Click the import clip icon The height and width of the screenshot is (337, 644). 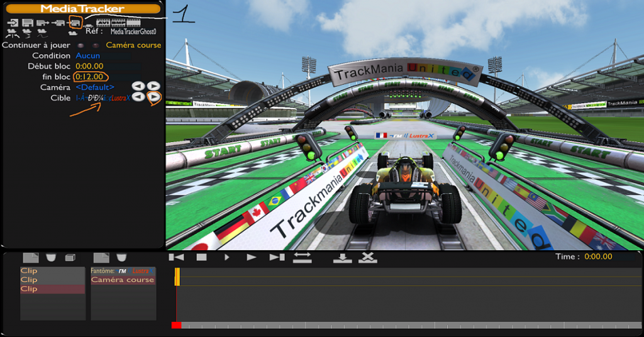point(58,23)
